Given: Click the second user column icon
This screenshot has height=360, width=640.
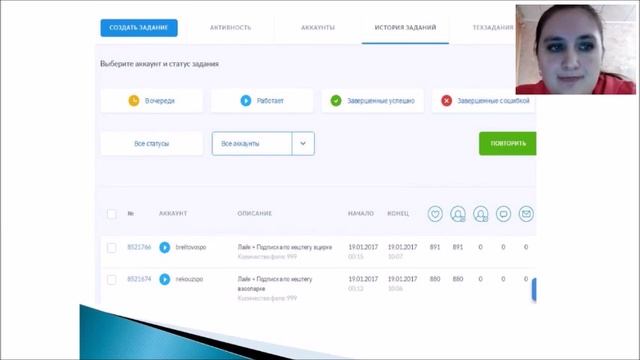Looking at the screenshot, I should 480,214.
